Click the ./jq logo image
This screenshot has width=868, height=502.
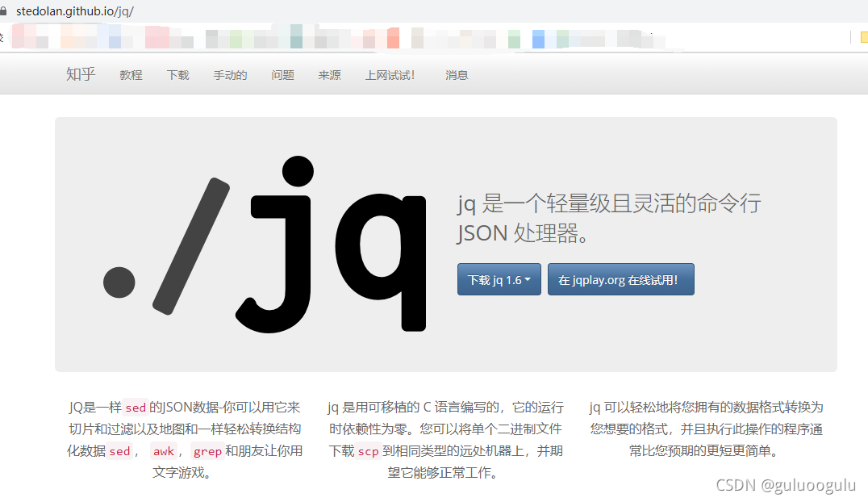(x=265, y=245)
